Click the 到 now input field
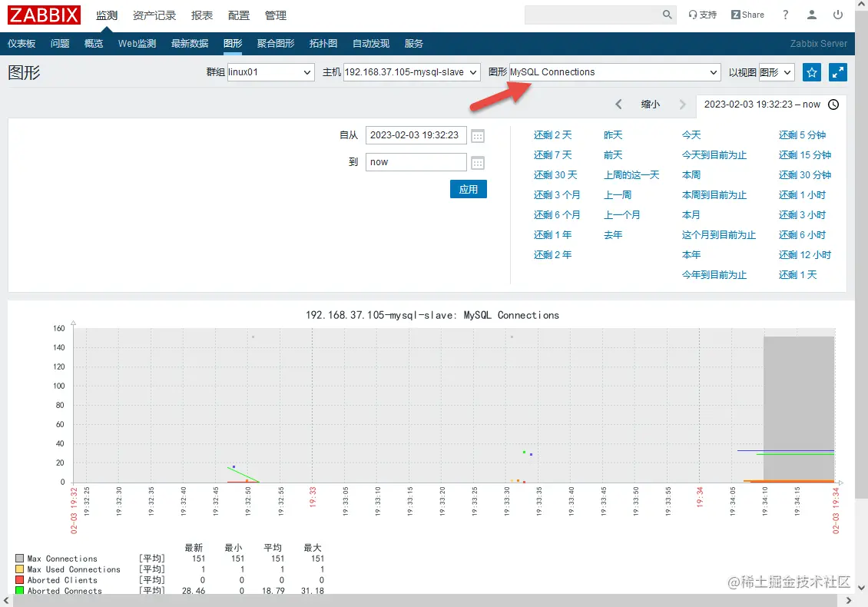Screen dimensions: 868x607 [416, 162]
